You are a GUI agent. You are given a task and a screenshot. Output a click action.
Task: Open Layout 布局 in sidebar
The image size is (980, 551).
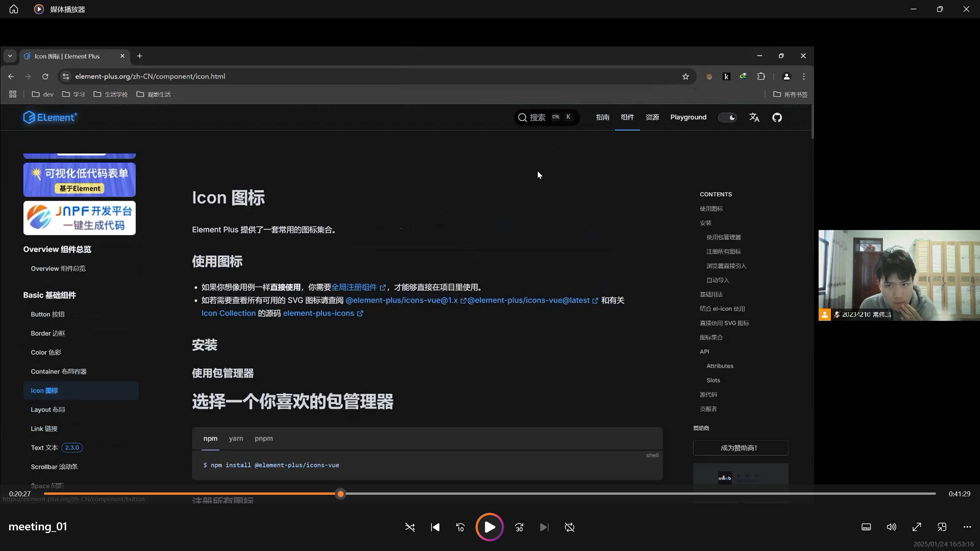pos(48,409)
